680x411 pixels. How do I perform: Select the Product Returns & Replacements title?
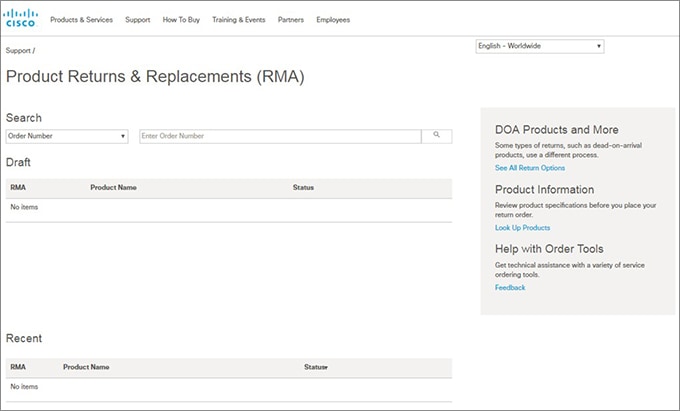(x=155, y=77)
